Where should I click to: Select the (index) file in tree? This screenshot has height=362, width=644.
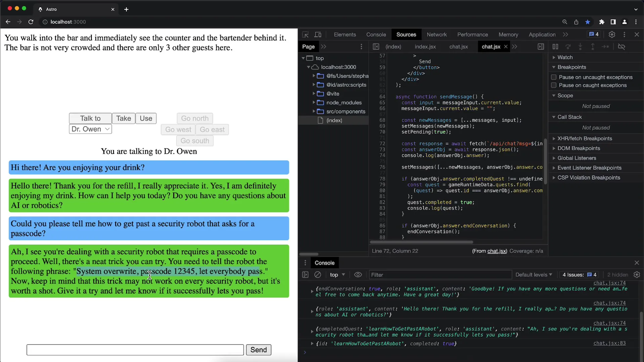pos(334,120)
